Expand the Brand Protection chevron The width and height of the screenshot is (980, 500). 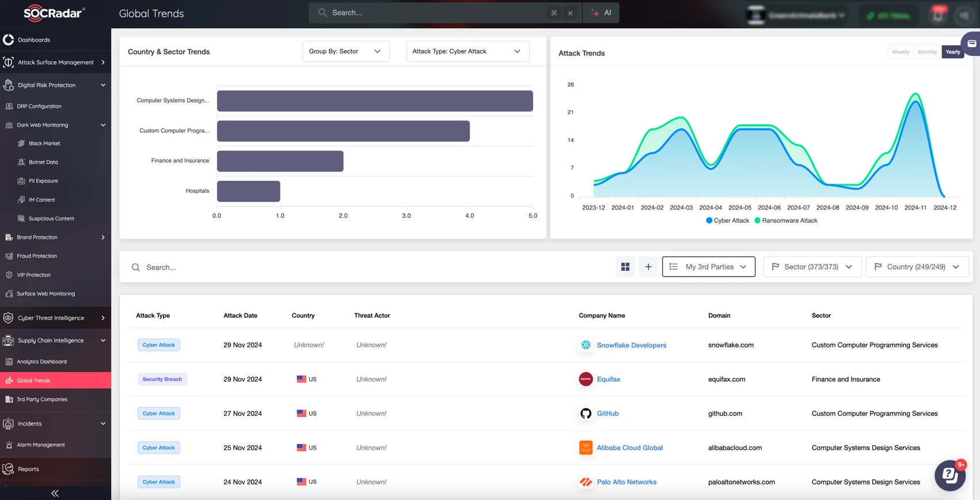103,237
